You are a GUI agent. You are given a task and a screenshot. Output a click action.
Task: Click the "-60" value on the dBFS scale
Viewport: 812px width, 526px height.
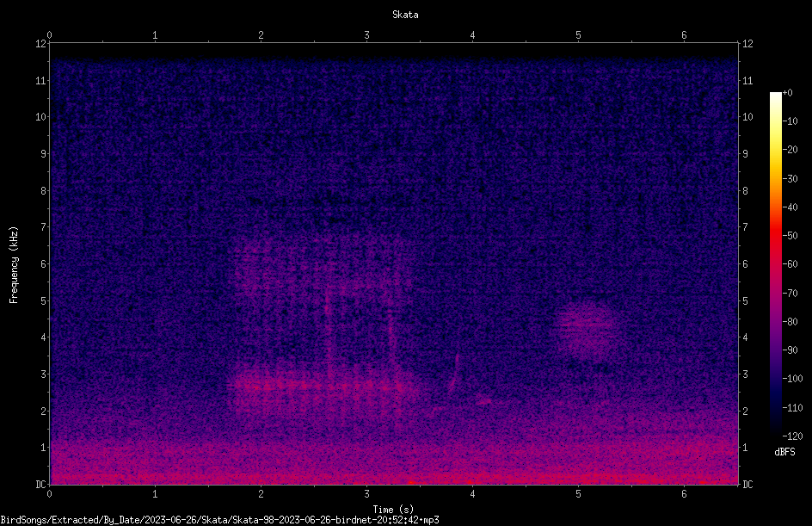tap(790, 264)
